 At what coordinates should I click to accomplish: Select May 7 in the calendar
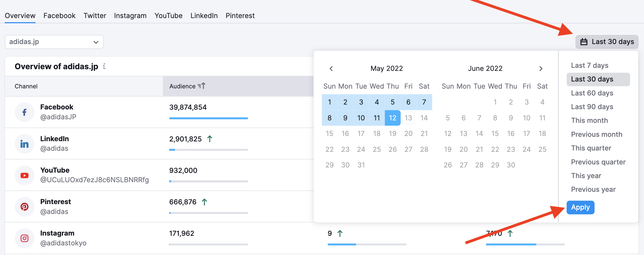click(424, 102)
